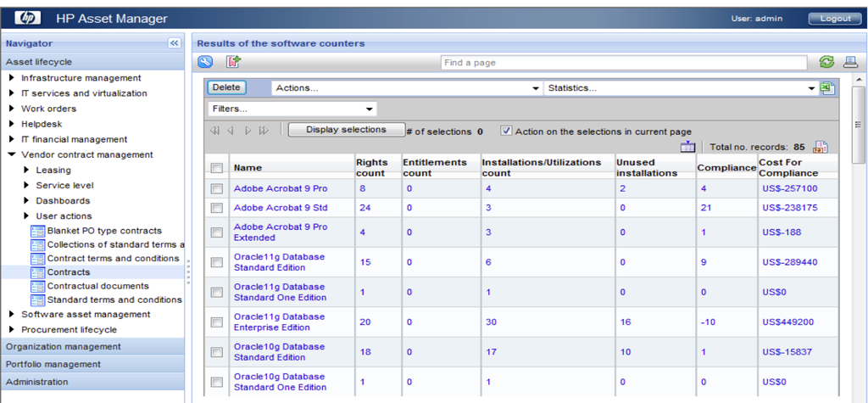Open the Portfolio management section
This screenshot has width=868, height=403.
click(92, 364)
